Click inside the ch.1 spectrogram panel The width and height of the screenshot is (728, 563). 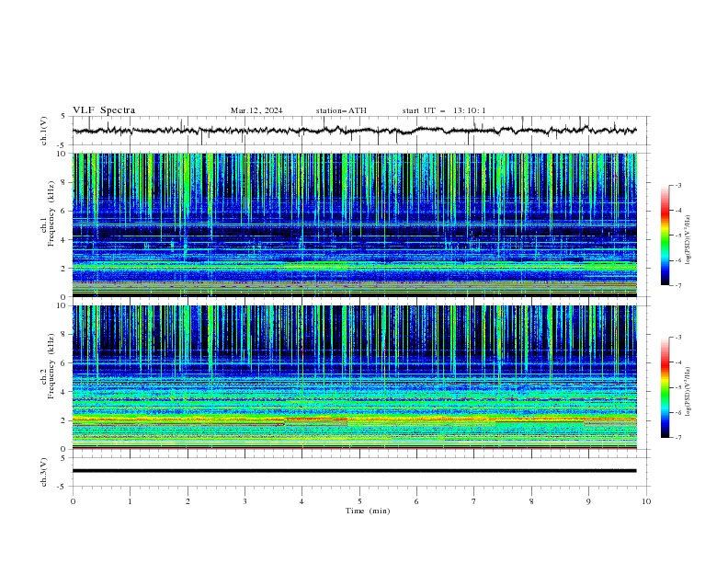pos(354,224)
